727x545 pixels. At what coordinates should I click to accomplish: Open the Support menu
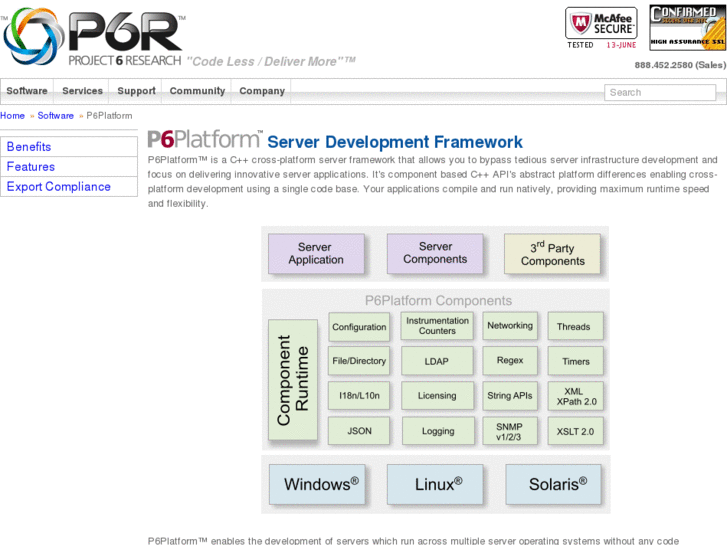(x=136, y=91)
